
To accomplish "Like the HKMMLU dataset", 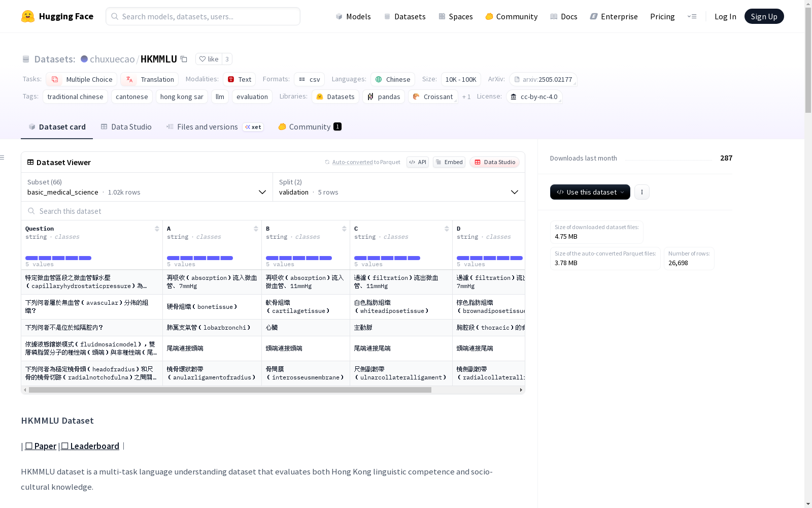I will tap(209, 59).
